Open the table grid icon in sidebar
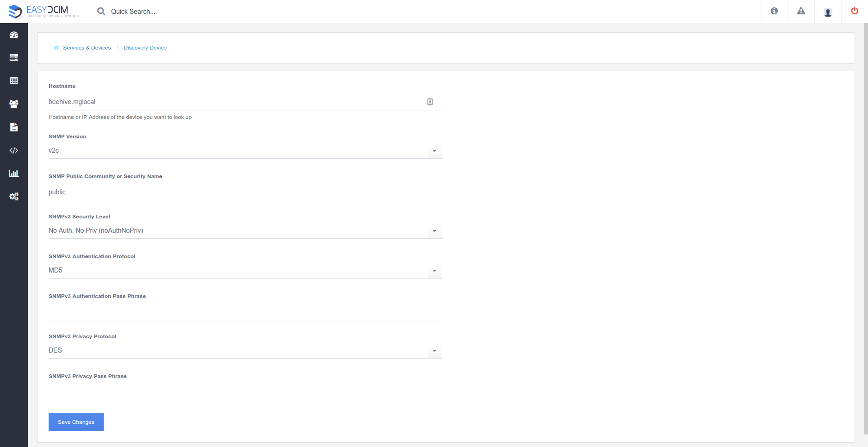The image size is (868, 447). [x=14, y=81]
